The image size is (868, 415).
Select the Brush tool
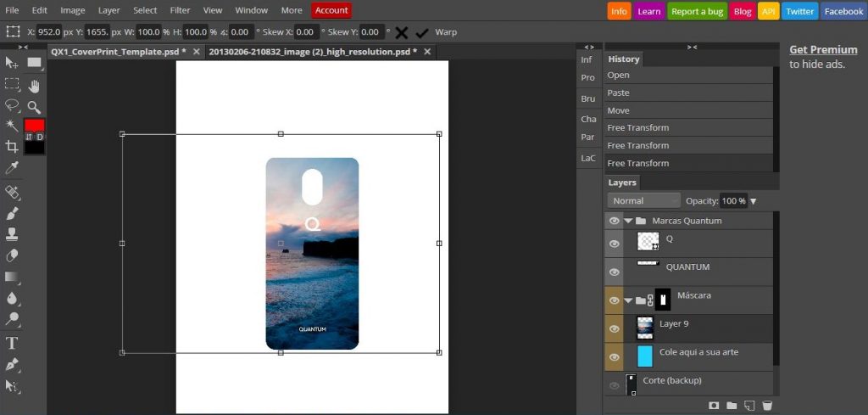(12, 213)
